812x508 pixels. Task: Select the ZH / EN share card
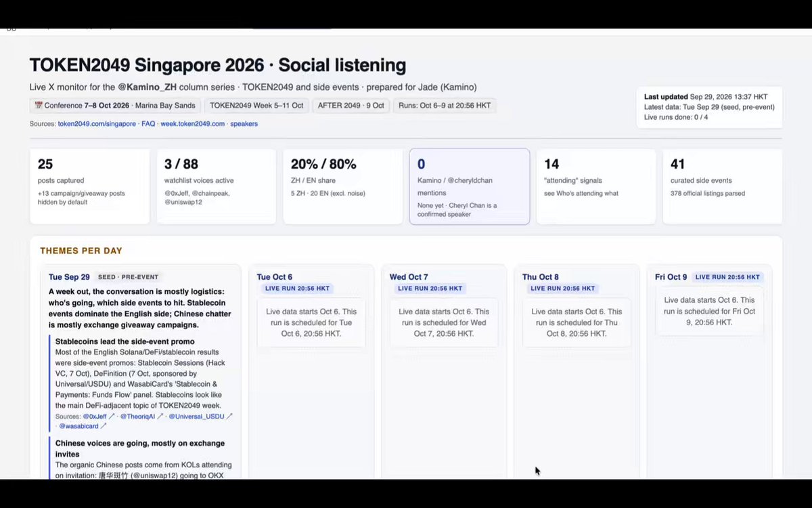(343, 186)
